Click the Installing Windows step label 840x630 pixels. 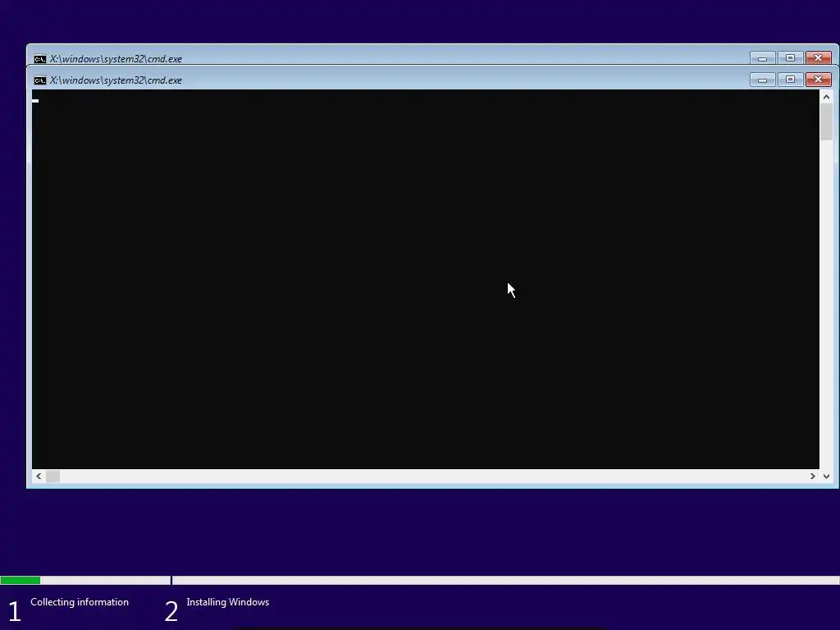pos(228,602)
